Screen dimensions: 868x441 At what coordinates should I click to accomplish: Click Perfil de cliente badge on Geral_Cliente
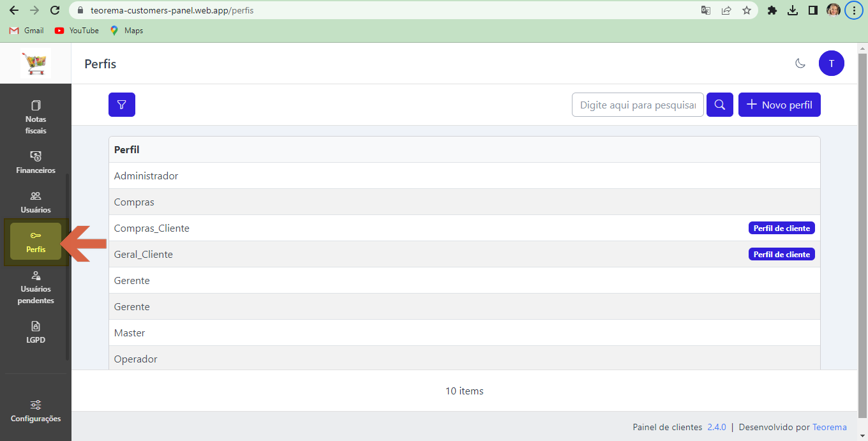click(782, 254)
